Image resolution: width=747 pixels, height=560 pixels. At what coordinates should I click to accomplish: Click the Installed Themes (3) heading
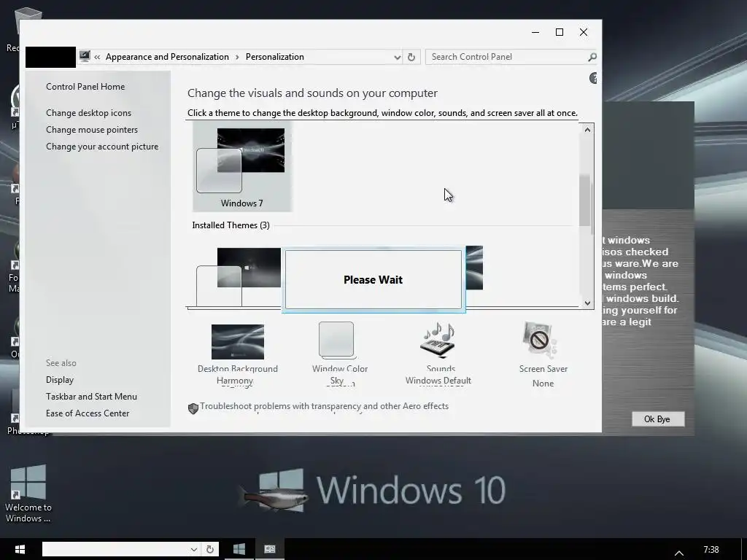(x=231, y=225)
